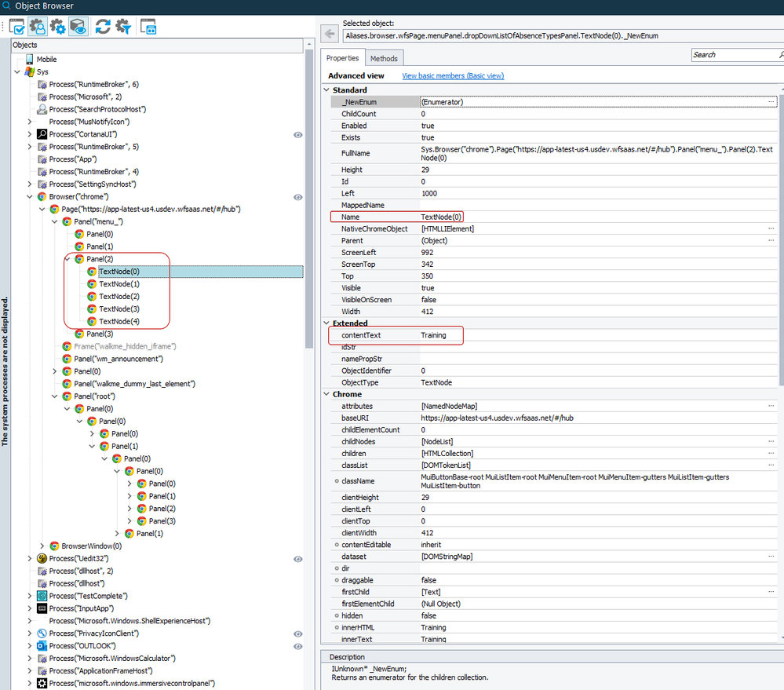Toggle the visible objects cube-eye icon
Image resolution: width=784 pixels, height=690 pixels.
[78, 27]
